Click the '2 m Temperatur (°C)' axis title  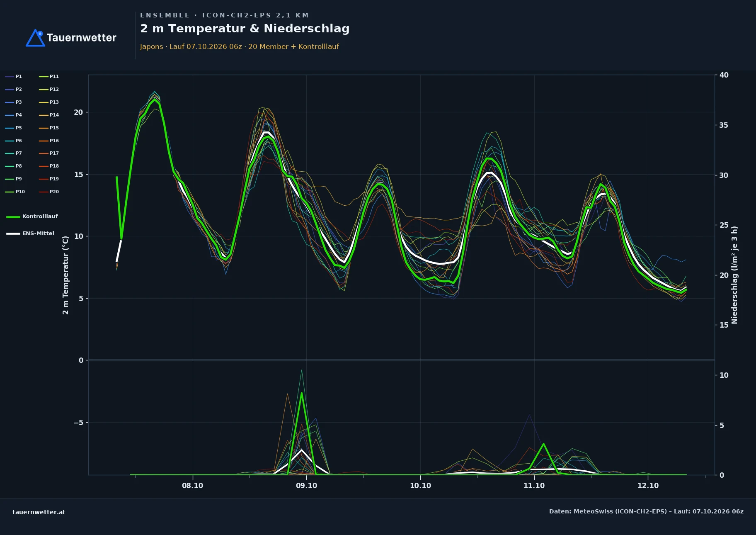(65, 275)
